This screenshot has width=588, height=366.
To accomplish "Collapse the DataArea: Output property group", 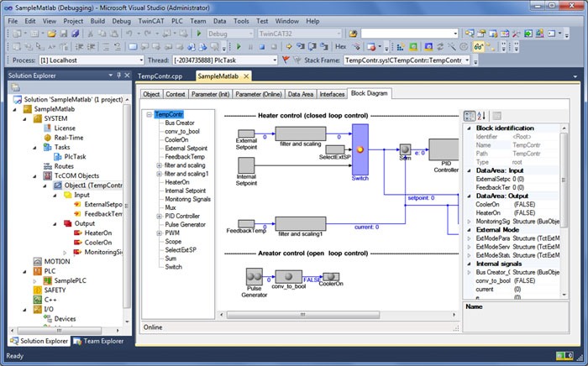I will point(469,196).
